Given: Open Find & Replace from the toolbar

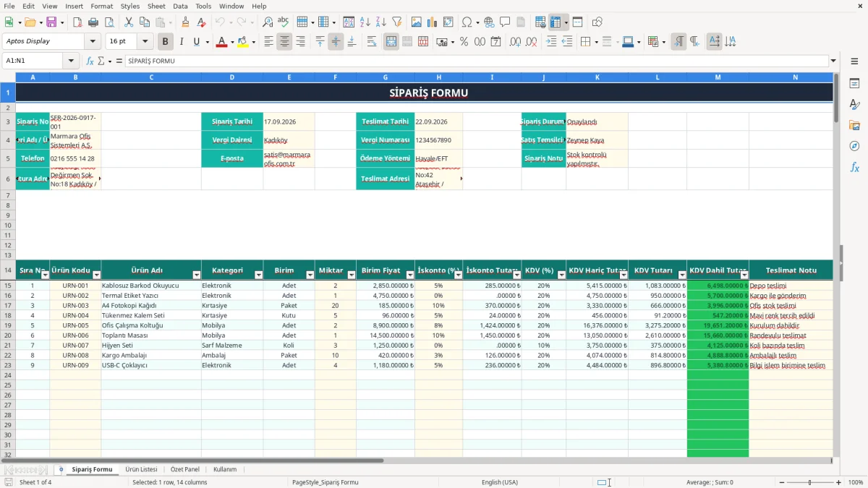Looking at the screenshot, I should coord(268,22).
